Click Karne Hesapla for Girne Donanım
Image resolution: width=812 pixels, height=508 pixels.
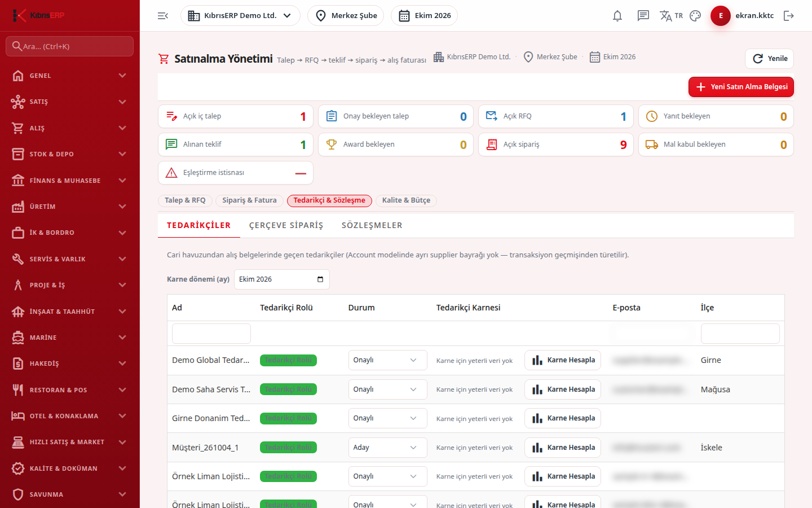point(563,418)
